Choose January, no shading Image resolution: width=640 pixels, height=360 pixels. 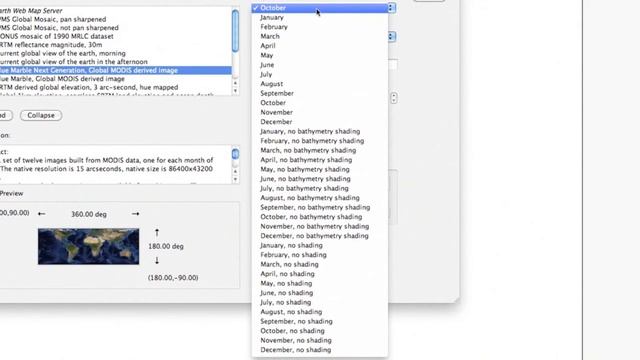pos(320,245)
